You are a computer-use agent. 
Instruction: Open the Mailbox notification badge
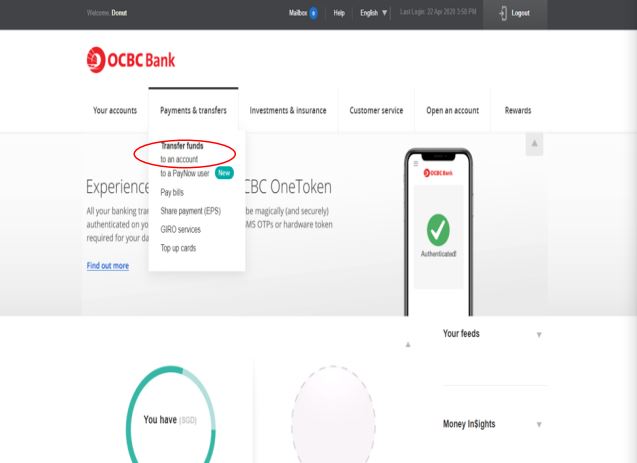tap(313, 13)
